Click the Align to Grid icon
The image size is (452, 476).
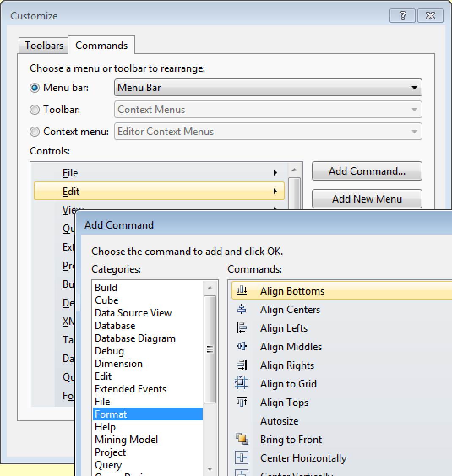241,384
